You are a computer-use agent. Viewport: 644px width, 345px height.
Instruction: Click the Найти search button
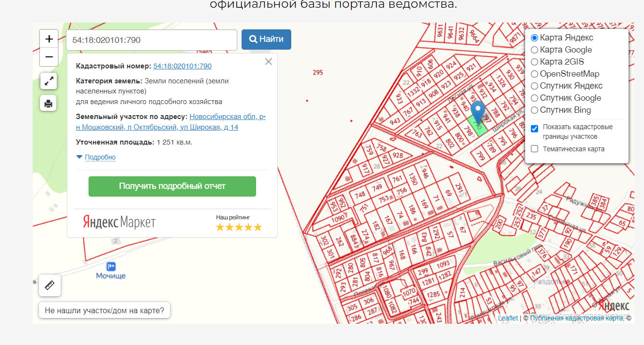click(266, 40)
